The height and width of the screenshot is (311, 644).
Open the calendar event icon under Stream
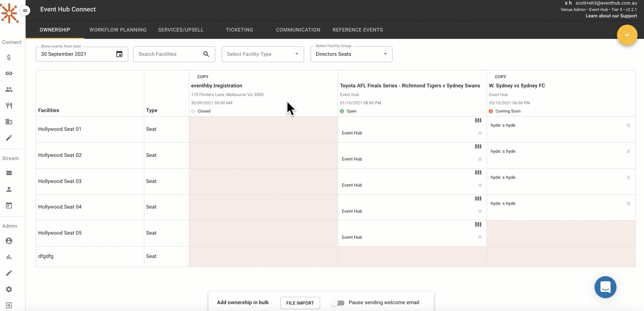point(9,205)
